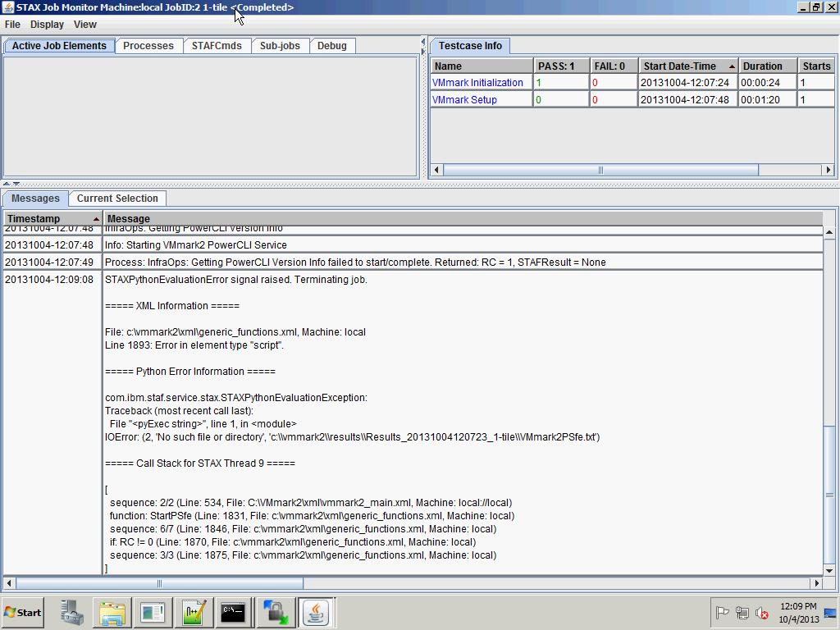Select message timestamped 20131004-12:07:49
This screenshot has width=840, height=630.
[413, 262]
